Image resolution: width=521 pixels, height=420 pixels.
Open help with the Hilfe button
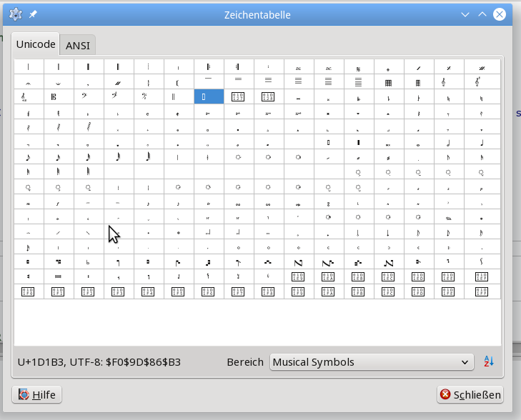pos(37,394)
